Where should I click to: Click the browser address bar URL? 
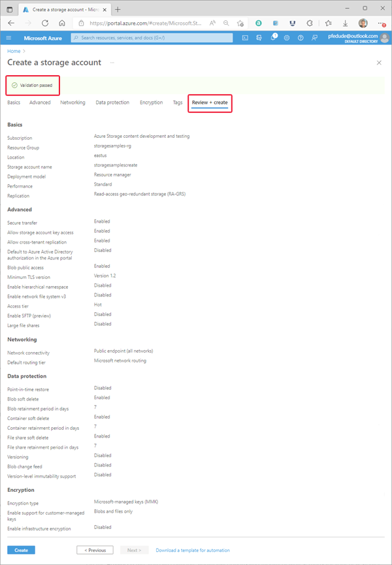pyautogui.click(x=146, y=23)
